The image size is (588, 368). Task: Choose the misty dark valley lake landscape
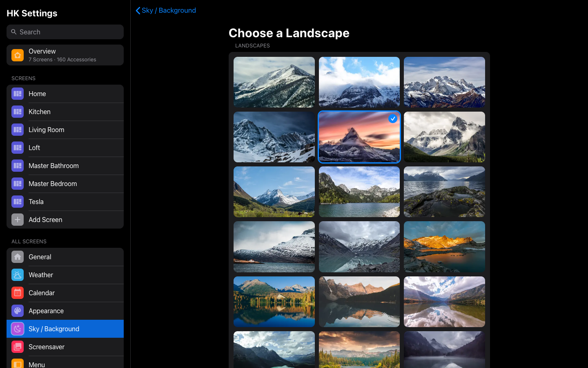(x=444, y=350)
